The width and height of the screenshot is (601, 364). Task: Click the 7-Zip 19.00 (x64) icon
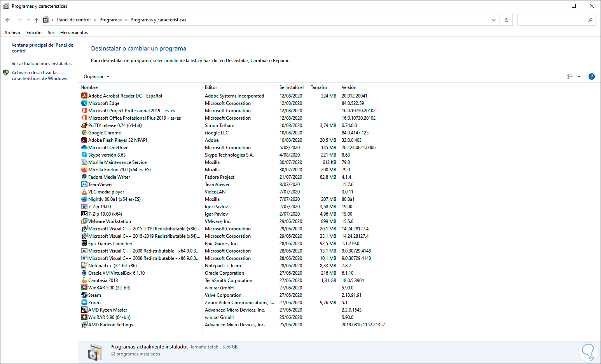pyautogui.click(x=84, y=214)
